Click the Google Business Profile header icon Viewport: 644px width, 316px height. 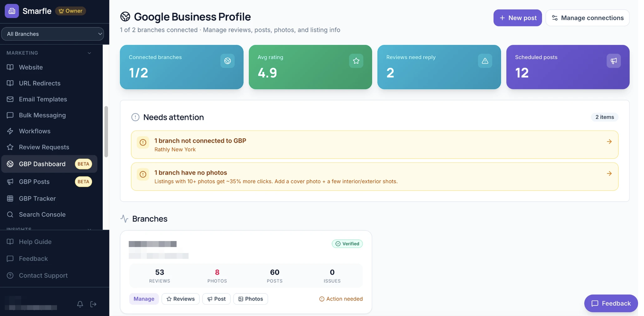point(125,17)
